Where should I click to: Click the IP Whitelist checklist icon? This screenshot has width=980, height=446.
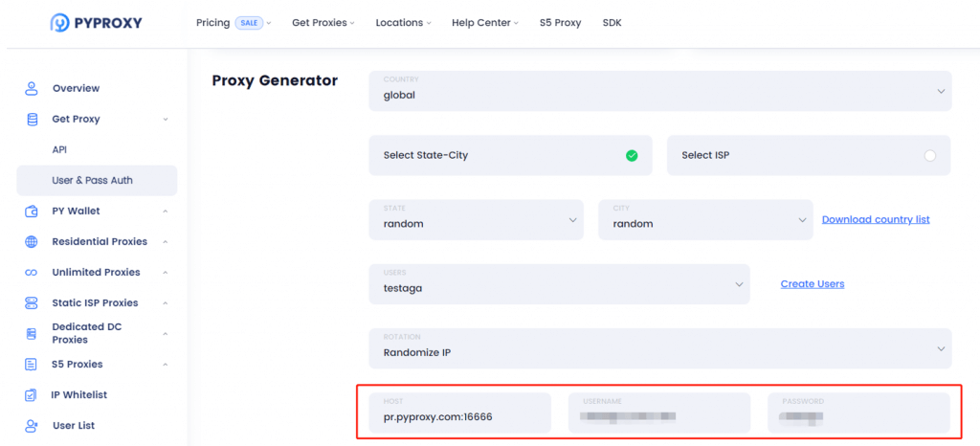click(31, 394)
